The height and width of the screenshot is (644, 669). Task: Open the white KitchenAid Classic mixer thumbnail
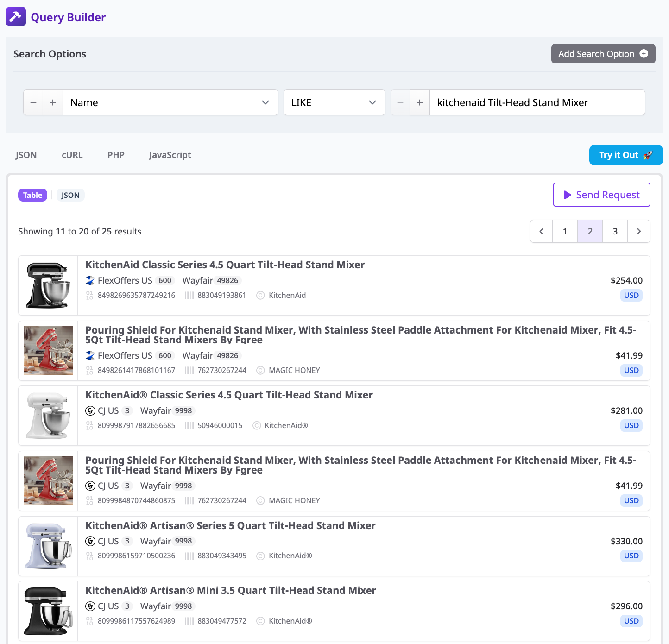click(x=48, y=416)
